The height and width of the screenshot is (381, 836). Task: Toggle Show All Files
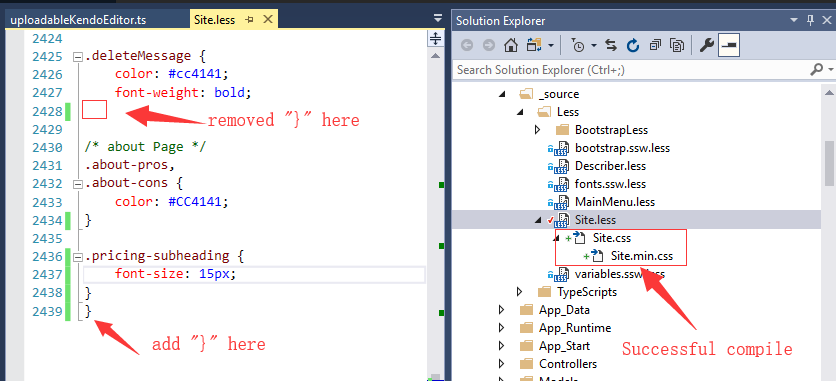coord(677,46)
